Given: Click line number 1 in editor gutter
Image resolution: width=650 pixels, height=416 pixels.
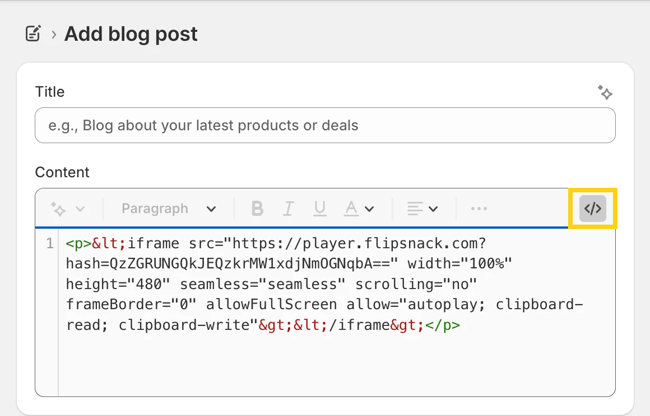Looking at the screenshot, I should (x=49, y=243).
